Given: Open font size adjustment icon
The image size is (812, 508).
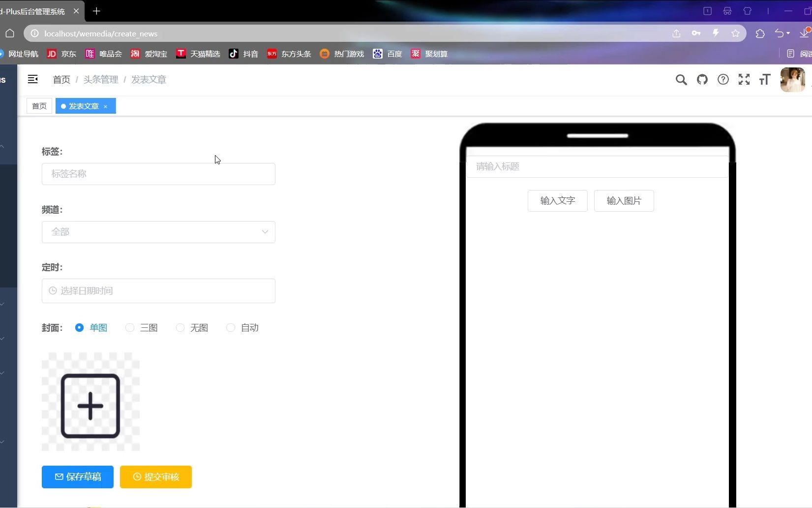Looking at the screenshot, I should tap(765, 79).
